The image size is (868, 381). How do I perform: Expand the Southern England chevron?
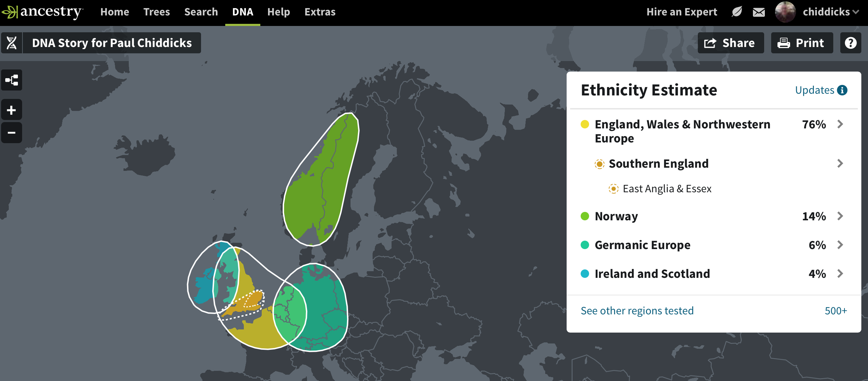click(840, 163)
